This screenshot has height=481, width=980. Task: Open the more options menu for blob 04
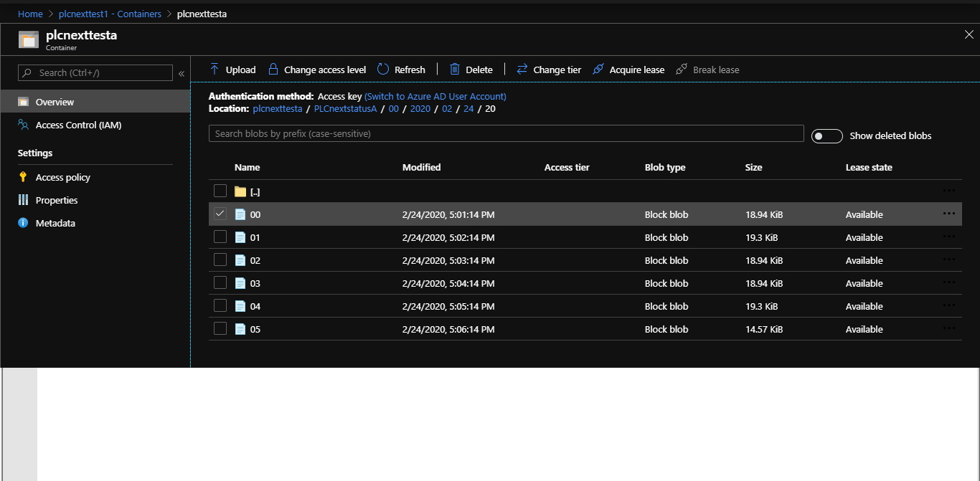coord(949,305)
